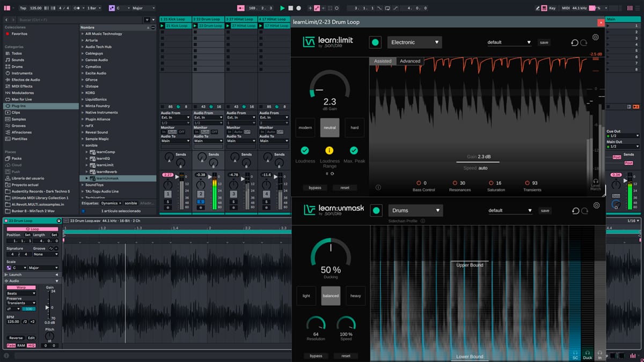This screenshot has height=362, width=644.
Task: Adjust the Ducking dial in learn:unmask
Action: click(331, 253)
